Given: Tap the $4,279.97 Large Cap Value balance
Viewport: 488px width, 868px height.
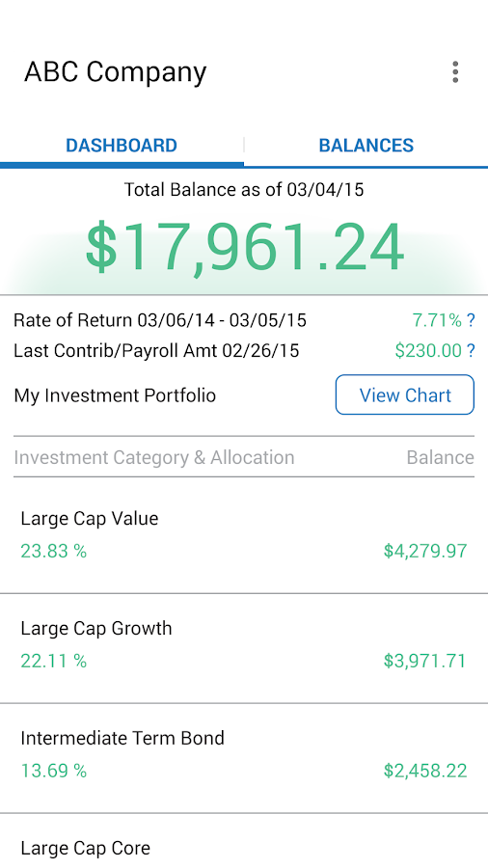Looking at the screenshot, I should [425, 551].
